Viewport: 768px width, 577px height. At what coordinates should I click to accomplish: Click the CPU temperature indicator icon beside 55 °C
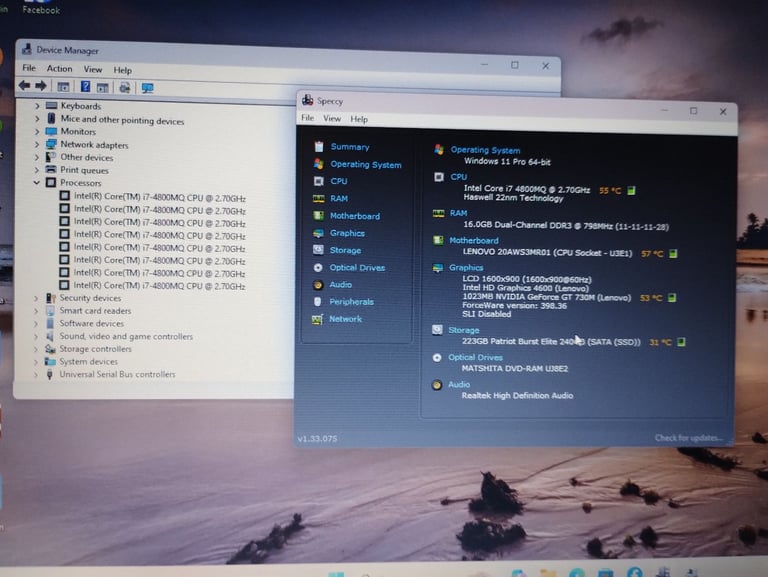pos(631,191)
